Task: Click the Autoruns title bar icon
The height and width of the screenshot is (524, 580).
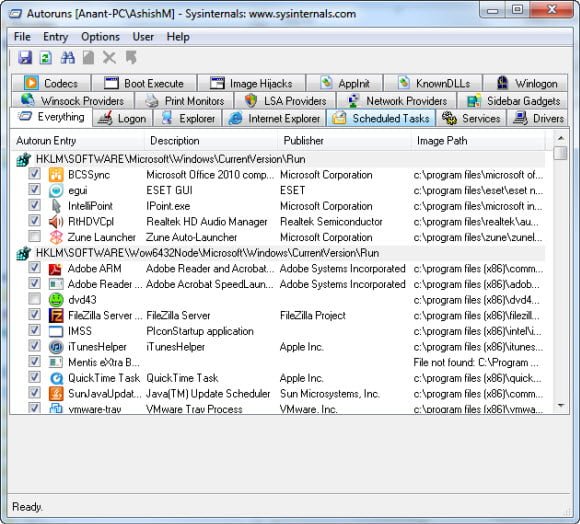Action: click(x=15, y=14)
